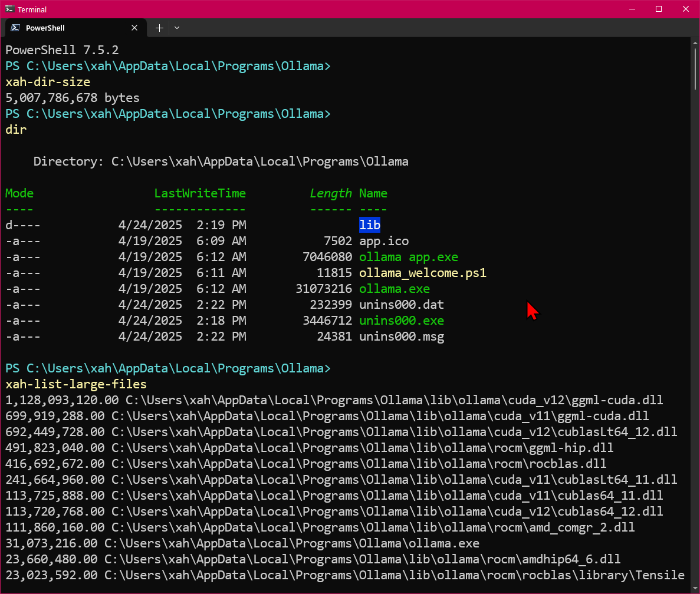Viewport: 700px width, 594px height.
Task: Click the vertical scrollbar thumb
Action: click(x=695, y=69)
